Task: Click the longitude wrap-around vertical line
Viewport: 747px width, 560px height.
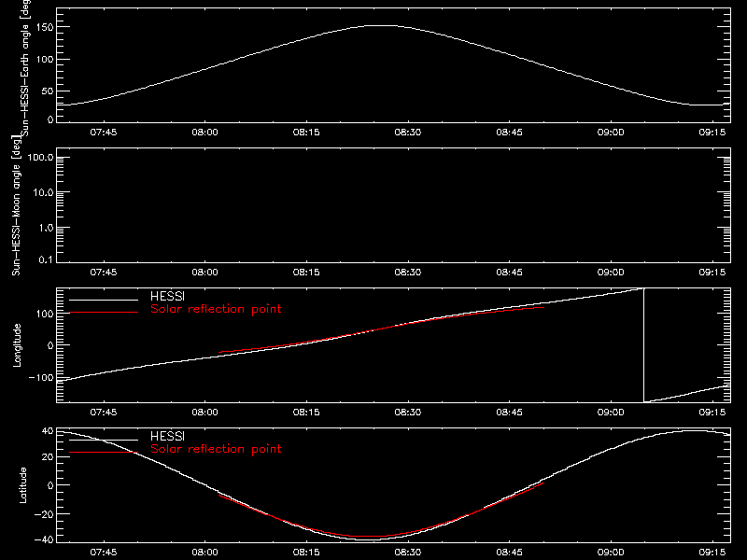Action: tap(643, 345)
